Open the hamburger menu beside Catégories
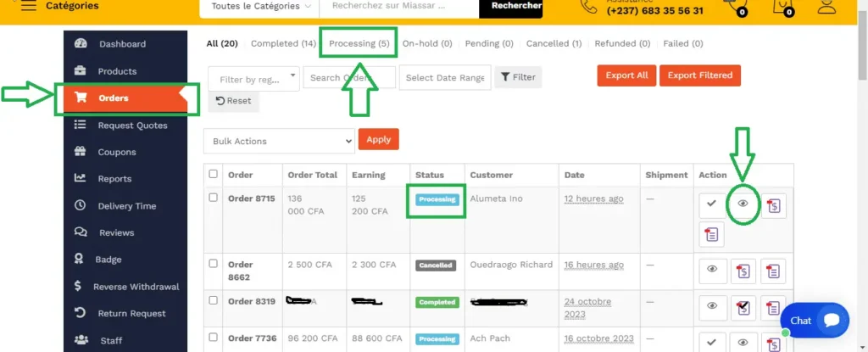 29,6
